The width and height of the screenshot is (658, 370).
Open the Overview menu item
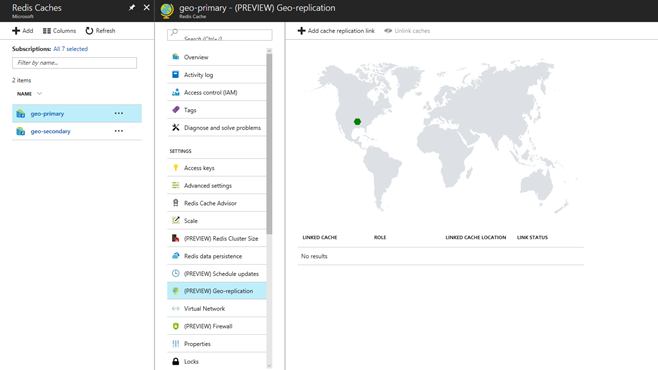tap(217, 57)
